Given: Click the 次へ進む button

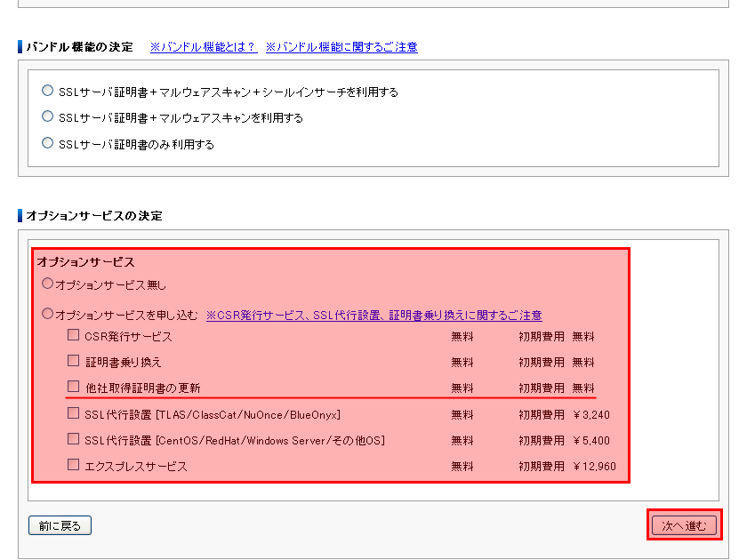Looking at the screenshot, I should tap(684, 525).
